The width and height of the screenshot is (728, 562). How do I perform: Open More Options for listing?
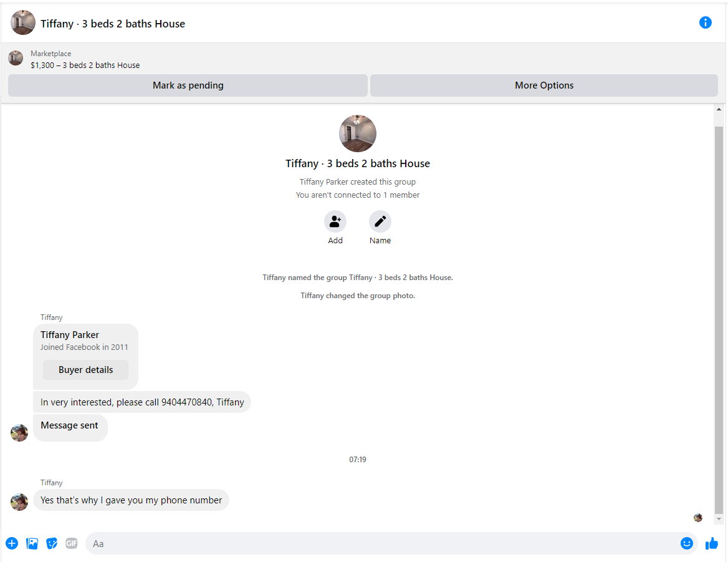click(x=544, y=85)
